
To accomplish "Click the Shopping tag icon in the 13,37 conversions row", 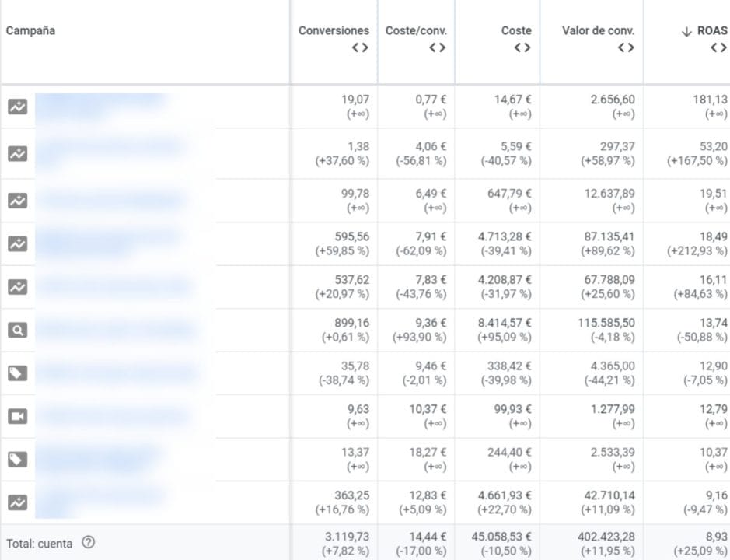I will click(17, 460).
